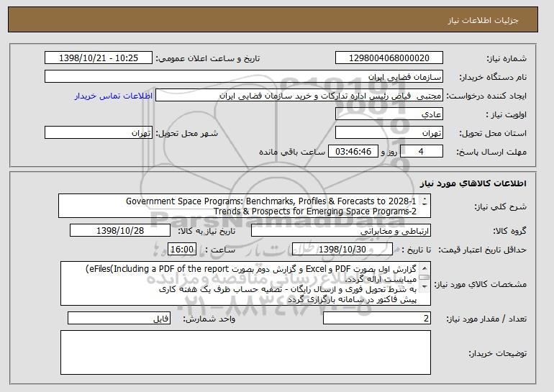
Task: Click the need date field 1398/10/28
Action: [120, 231]
